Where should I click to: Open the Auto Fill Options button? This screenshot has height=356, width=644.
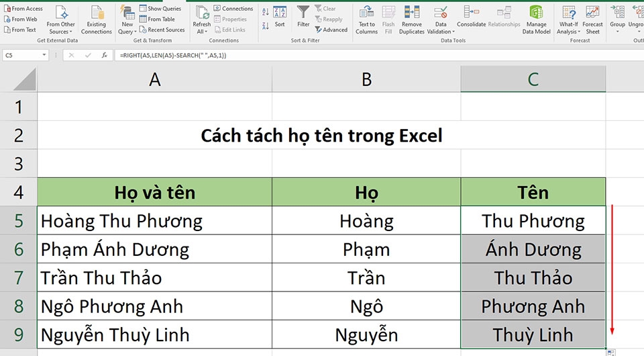pyautogui.click(x=611, y=353)
